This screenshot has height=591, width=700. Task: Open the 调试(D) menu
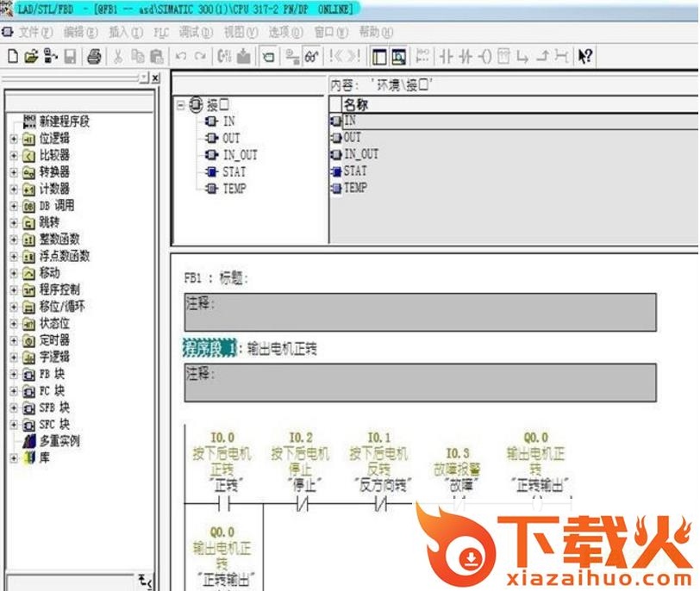[x=195, y=32]
